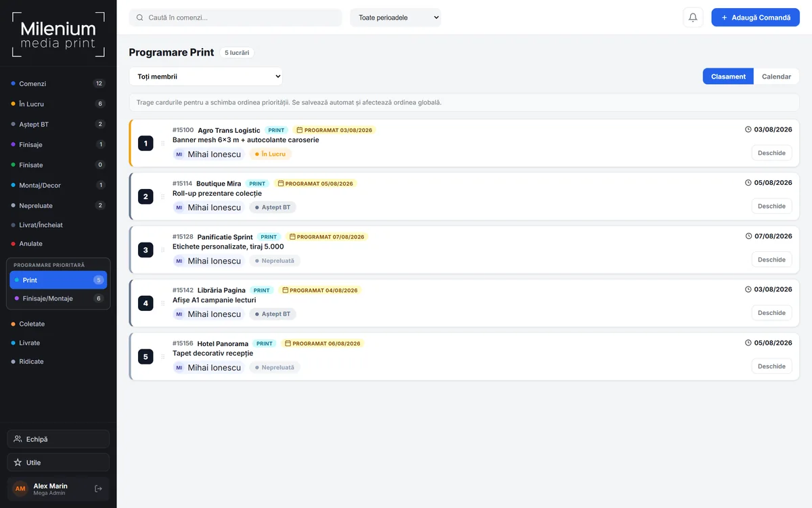
Task: Click the search magnifier icon
Action: click(140, 18)
